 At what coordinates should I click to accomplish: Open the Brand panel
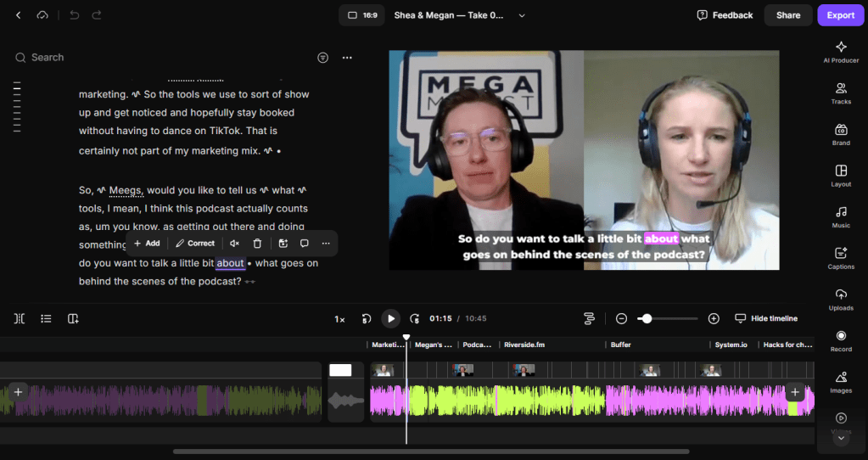[841, 134]
